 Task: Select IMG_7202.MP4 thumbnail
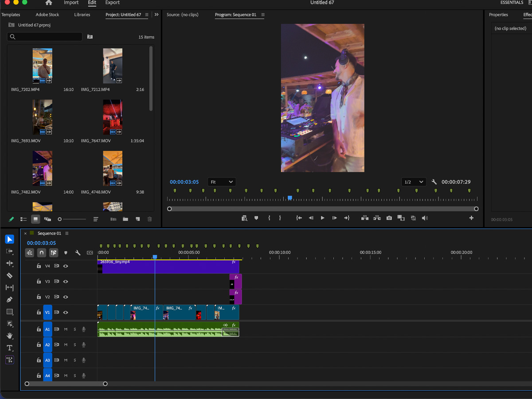(42, 66)
